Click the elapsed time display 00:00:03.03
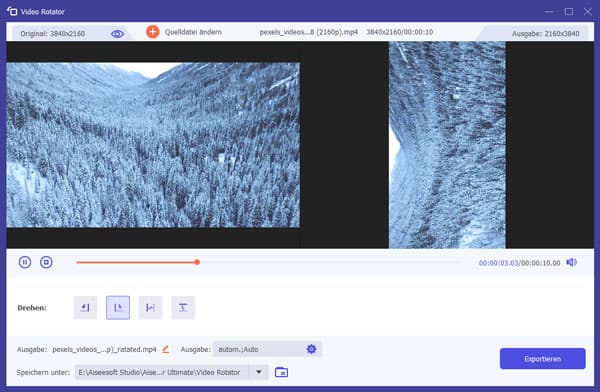The image size is (600, 392). [498, 263]
